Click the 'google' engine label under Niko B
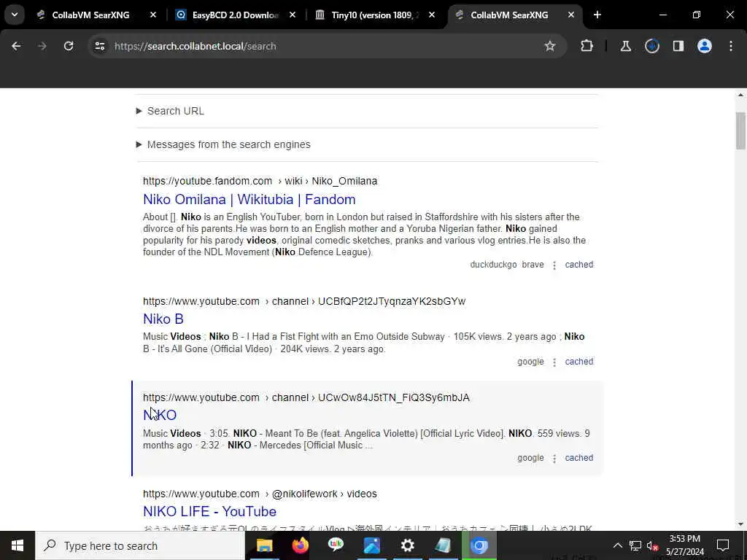The image size is (747, 560). (530, 362)
